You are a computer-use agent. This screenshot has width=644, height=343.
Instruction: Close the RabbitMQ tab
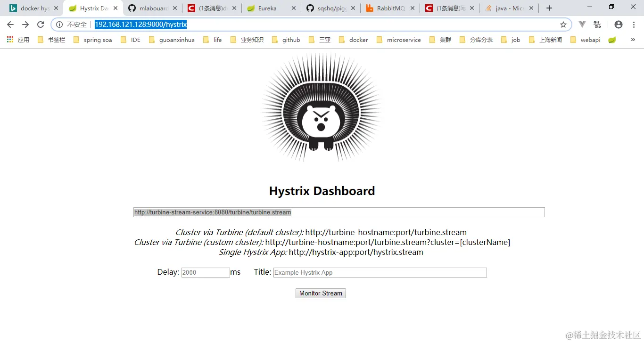[x=413, y=8]
